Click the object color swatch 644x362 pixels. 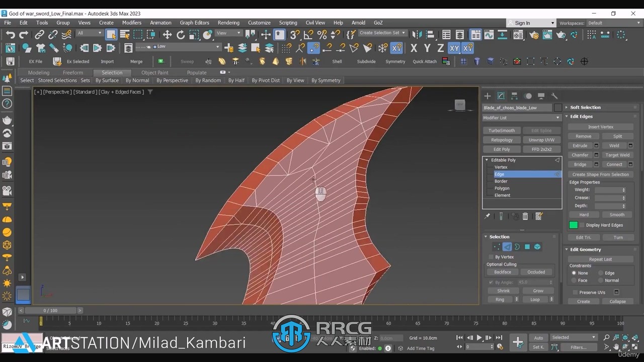click(x=557, y=108)
